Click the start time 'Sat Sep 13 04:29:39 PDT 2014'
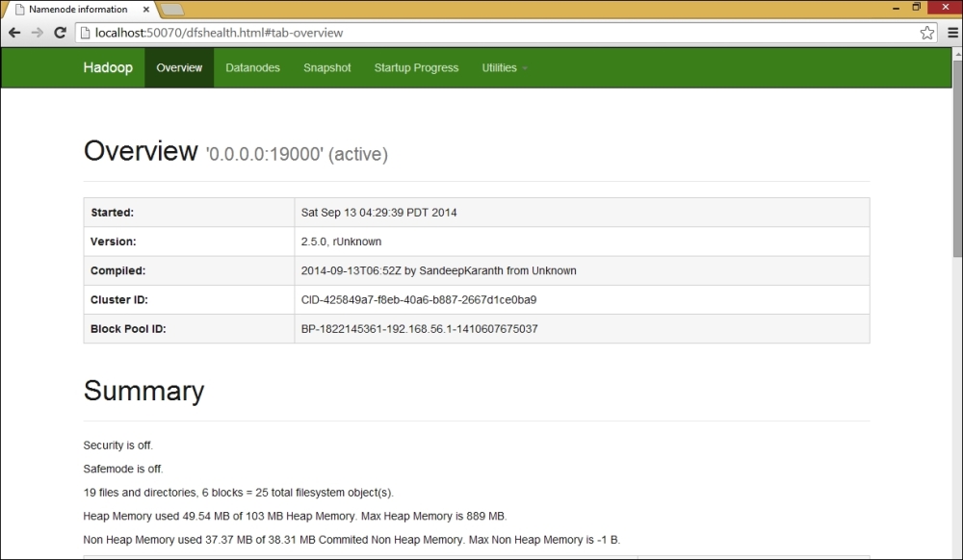 [378, 213]
